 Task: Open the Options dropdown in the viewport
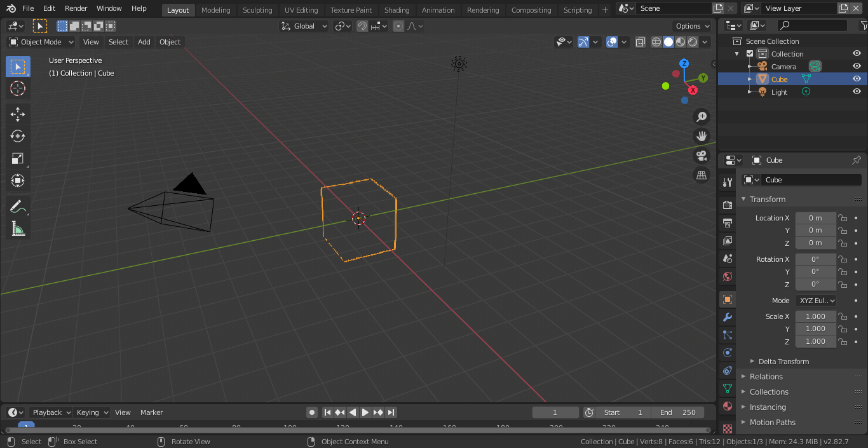click(693, 26)
